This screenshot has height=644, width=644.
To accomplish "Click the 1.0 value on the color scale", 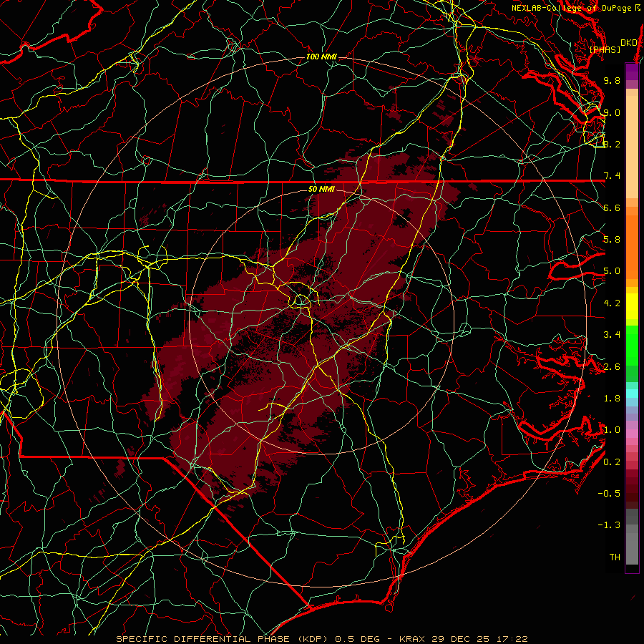I will [612, 430].
